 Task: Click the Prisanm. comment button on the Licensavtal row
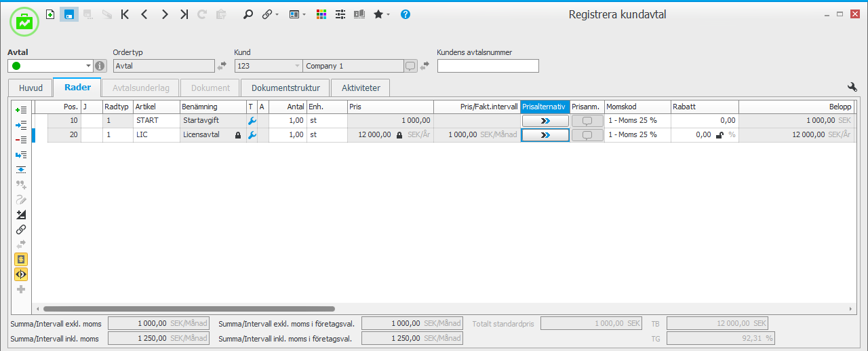tap(587, 135)
